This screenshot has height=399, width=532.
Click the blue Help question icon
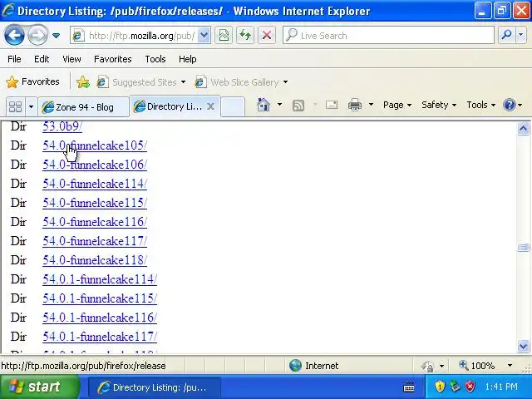coord(510,105)
